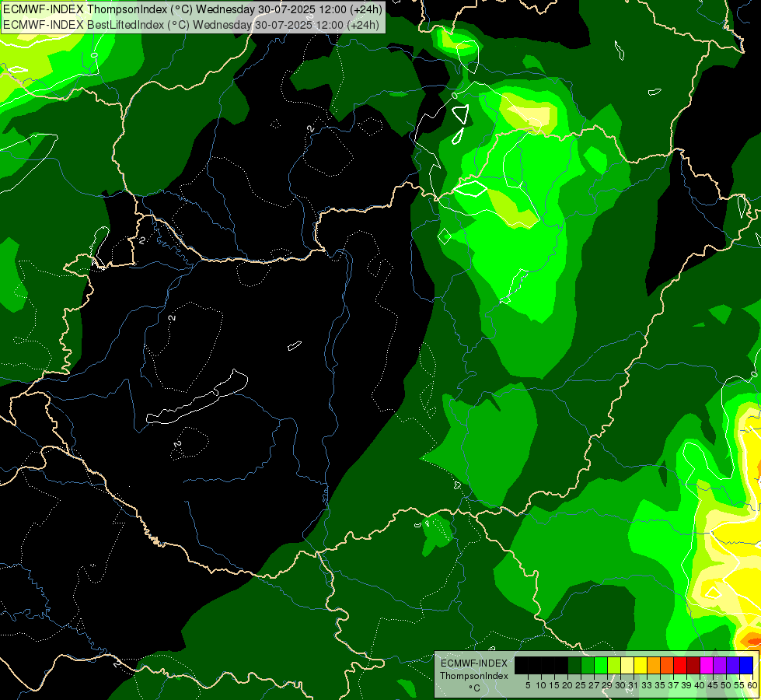
Task: Click the legend tick value 60
Action: (752, 685)
